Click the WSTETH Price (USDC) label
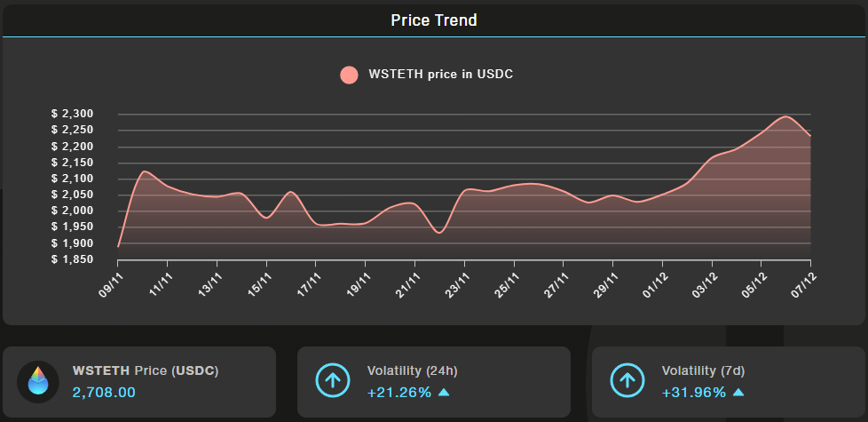 tap(146, 370)
